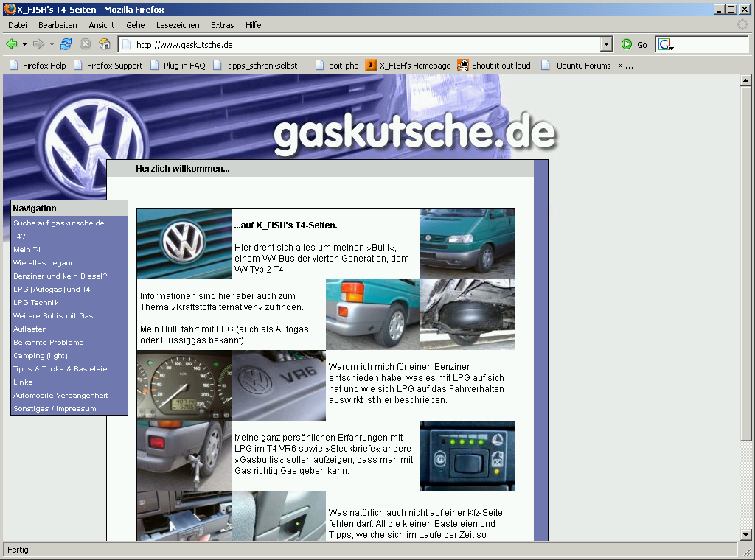755x560 pixels.
Task: Click the rear tail light thumbnail
Action: coord(373,315)
